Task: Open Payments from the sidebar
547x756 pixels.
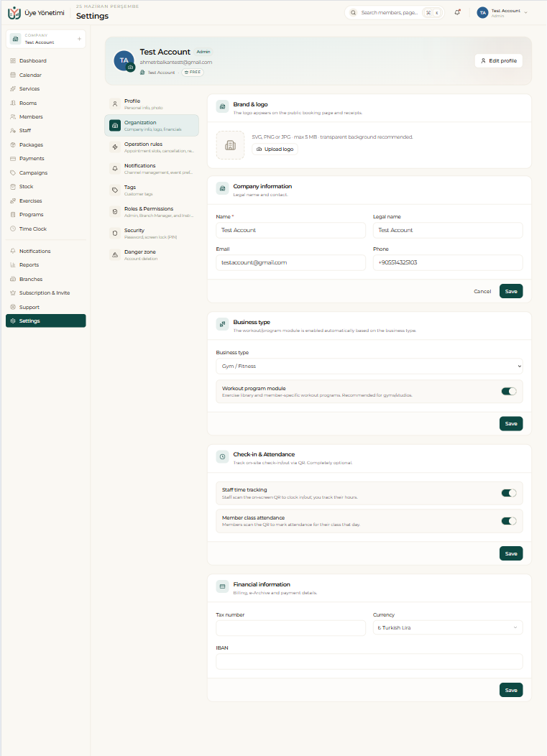Action: point(46,159)
